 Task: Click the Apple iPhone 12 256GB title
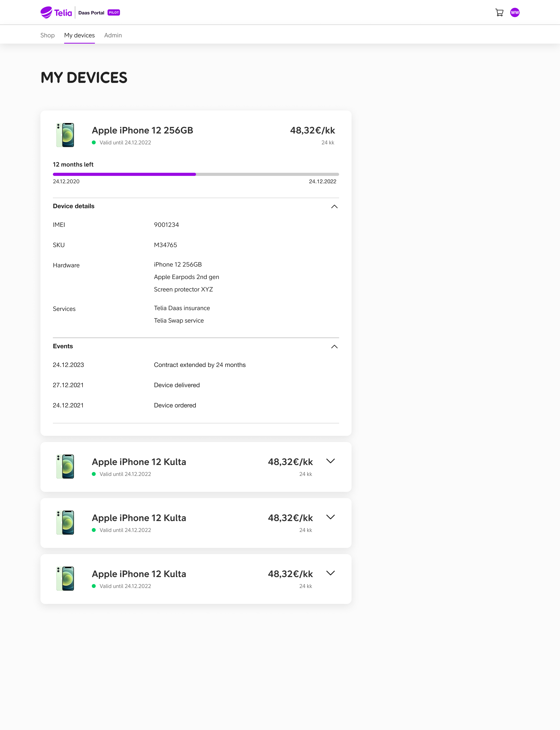pos(142,130)
